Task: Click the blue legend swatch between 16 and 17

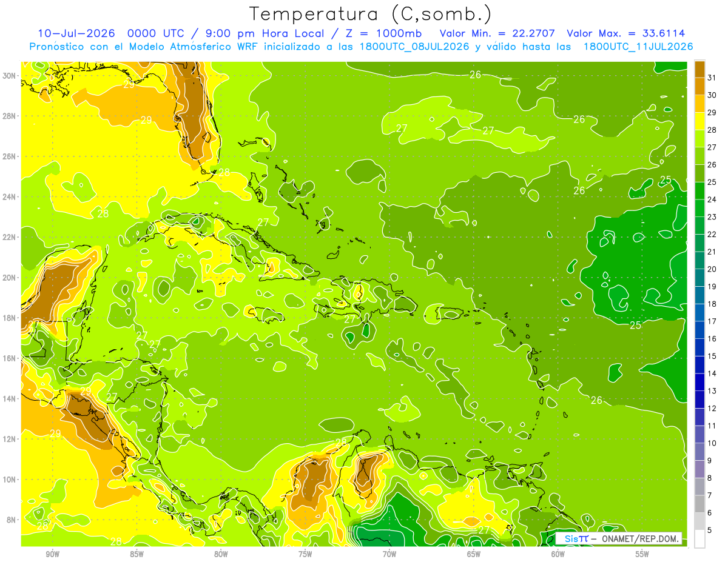Action: [x=699, y=330]
